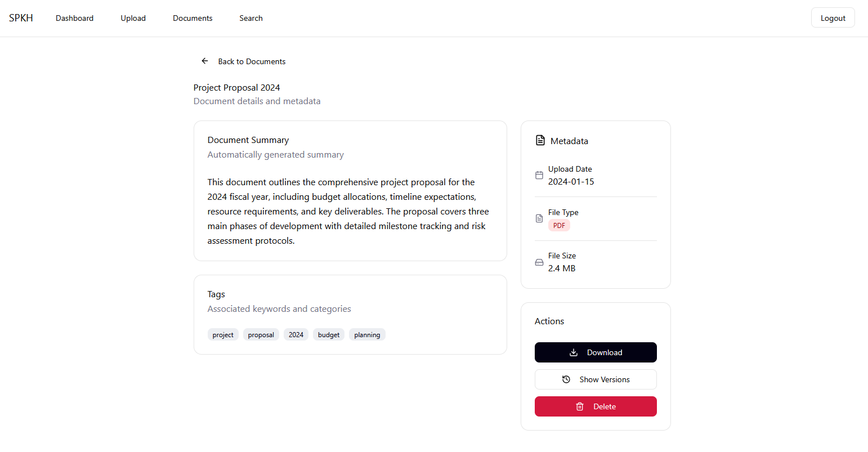Open the Dashboard page
Viewport: 868px width, 452px height.
pos(74,18)
